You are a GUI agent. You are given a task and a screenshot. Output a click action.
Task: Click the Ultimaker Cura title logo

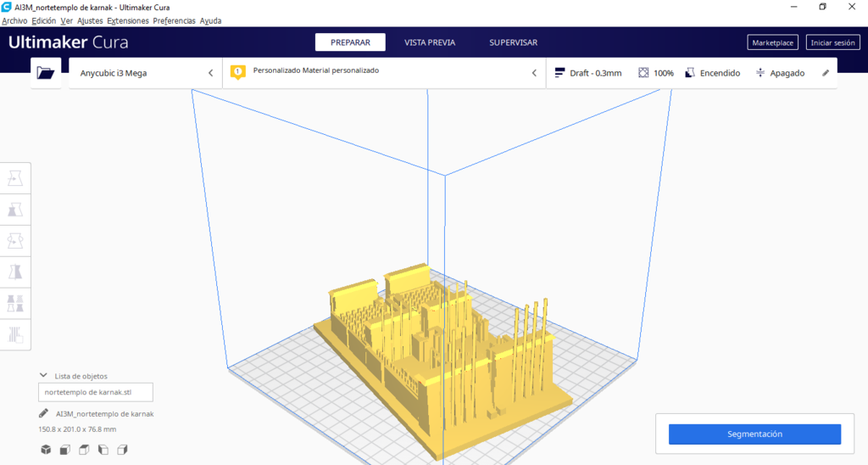click(x=68, y=42)
